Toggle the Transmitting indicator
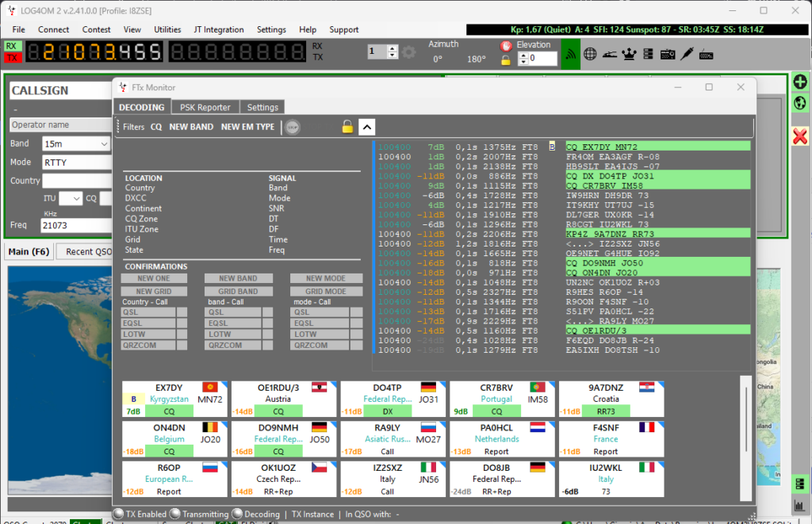812x524 pixels. pyautogui.click(x=175, y=514)
